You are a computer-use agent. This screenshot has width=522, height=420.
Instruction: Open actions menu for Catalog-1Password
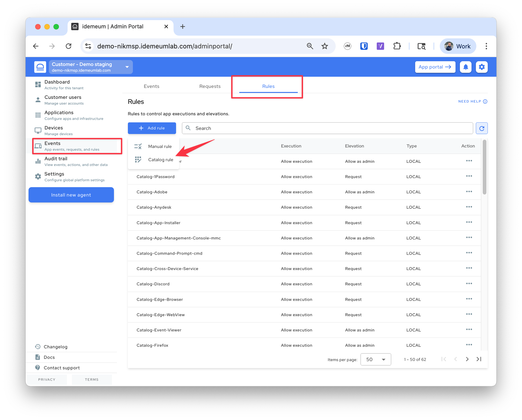[469, 176]
